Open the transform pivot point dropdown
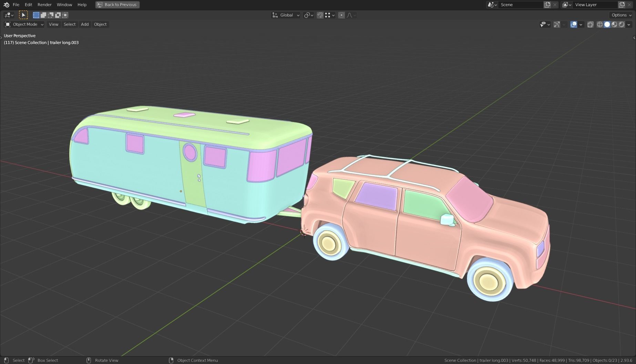 point(308,15)
